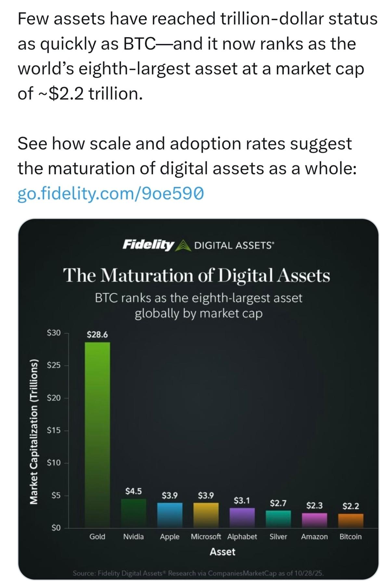Open the go.fidelity.com/9oe590 link
The image size is (391, 588).
tap(111, 193)
